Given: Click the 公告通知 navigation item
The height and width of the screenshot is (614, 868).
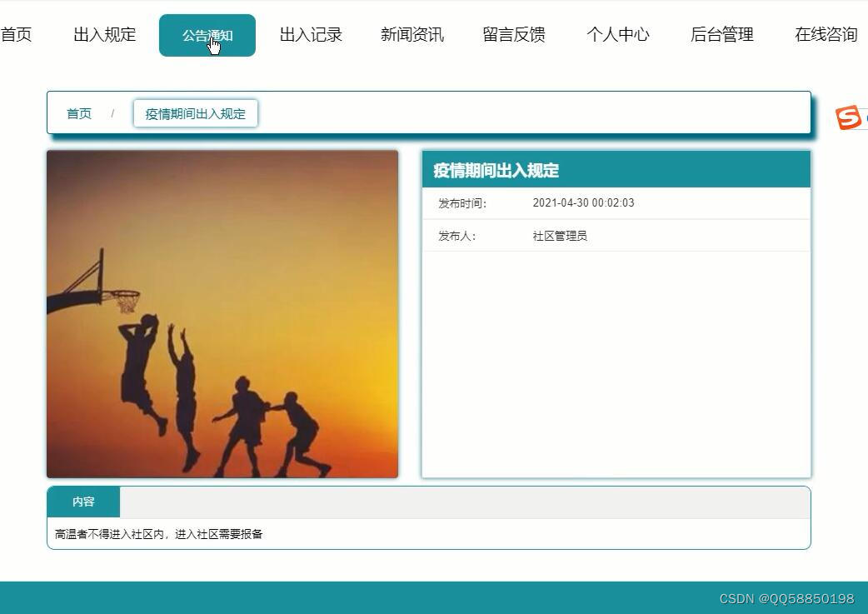Looking at the screenshot, I should click(x=207, y=34).
